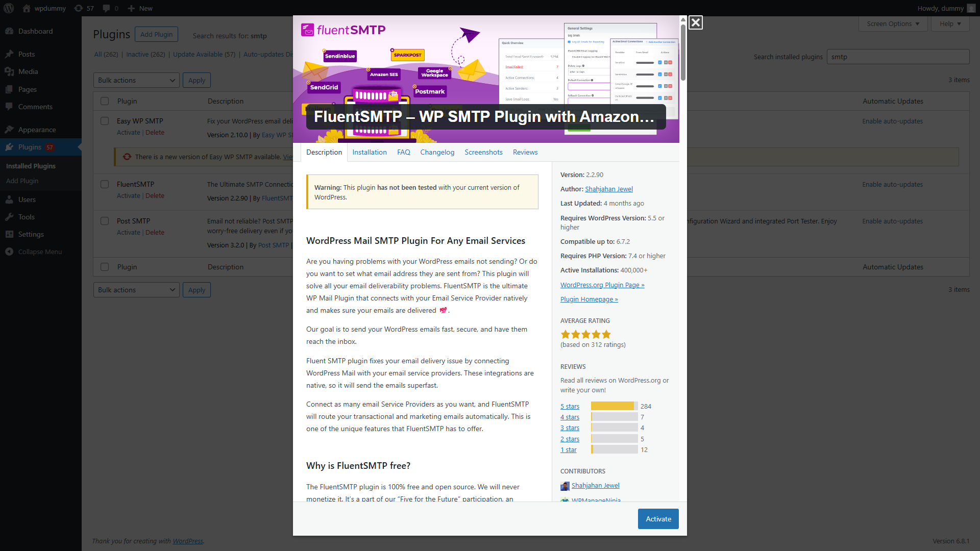The width and height of the screenshot is (980, 551).
Task: Open the WordPress link in footer
Action: [187, 541]
